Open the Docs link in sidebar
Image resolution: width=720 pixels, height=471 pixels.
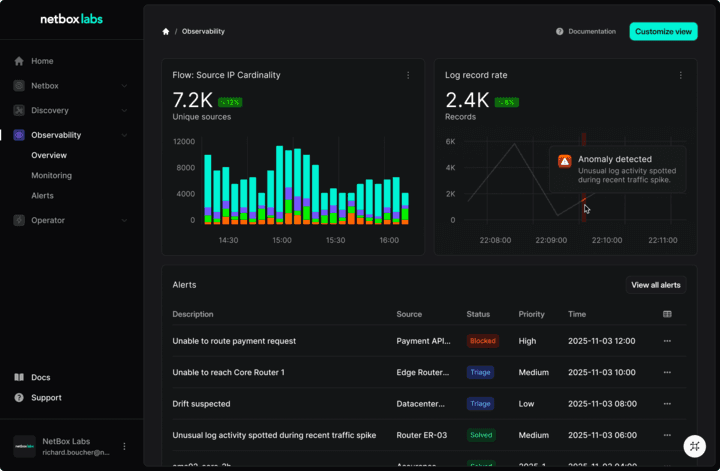(x=40, y=377)
